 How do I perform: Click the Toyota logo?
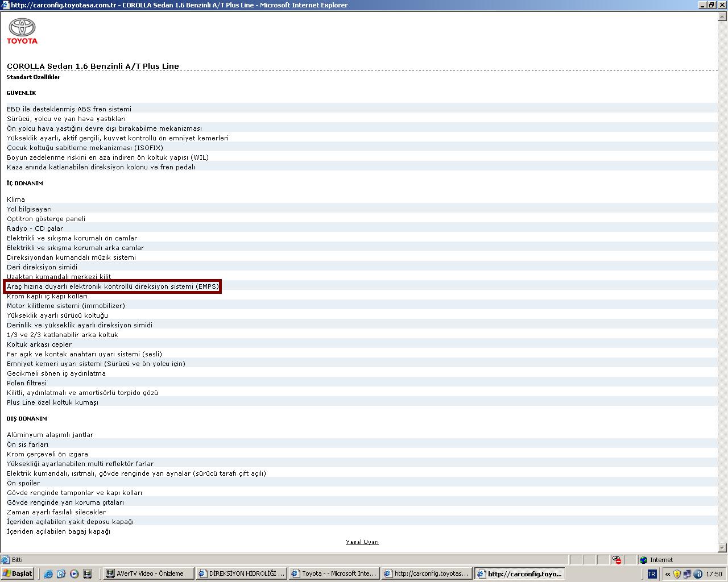pos(22,31)
